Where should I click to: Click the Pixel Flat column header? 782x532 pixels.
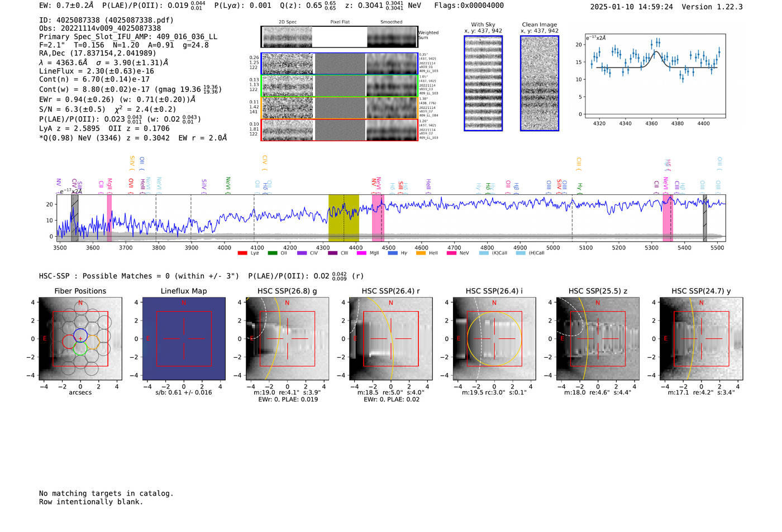(x=340, y=22)
